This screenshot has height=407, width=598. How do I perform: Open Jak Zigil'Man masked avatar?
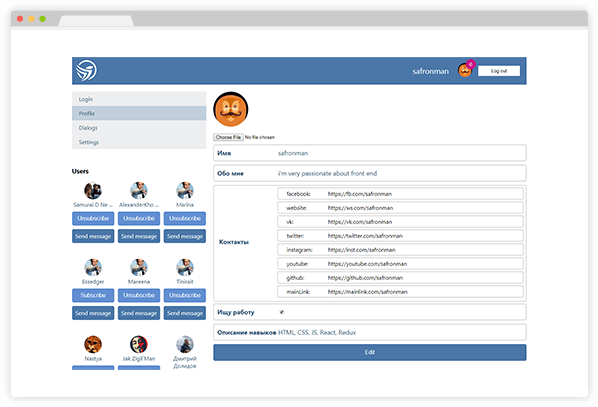[139, 344]
